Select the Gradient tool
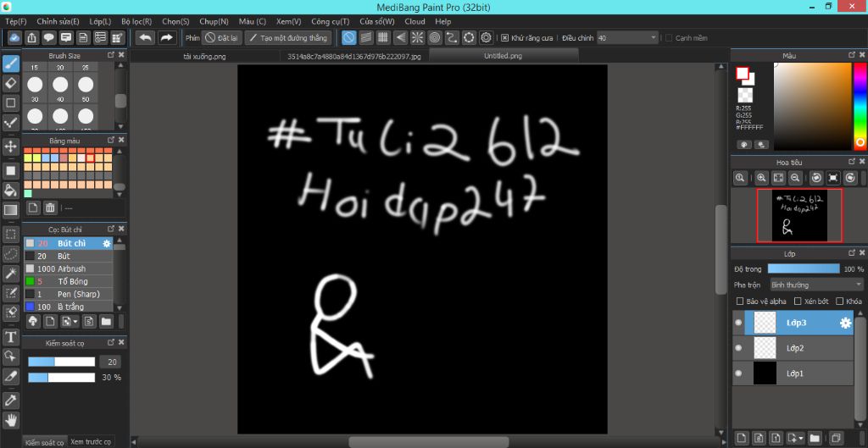Screen dimensions: 868x448 coord(10,210)
